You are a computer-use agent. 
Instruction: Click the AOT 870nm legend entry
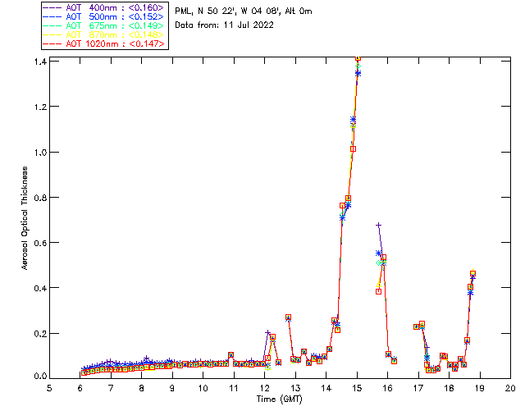(x=103, y=34)
